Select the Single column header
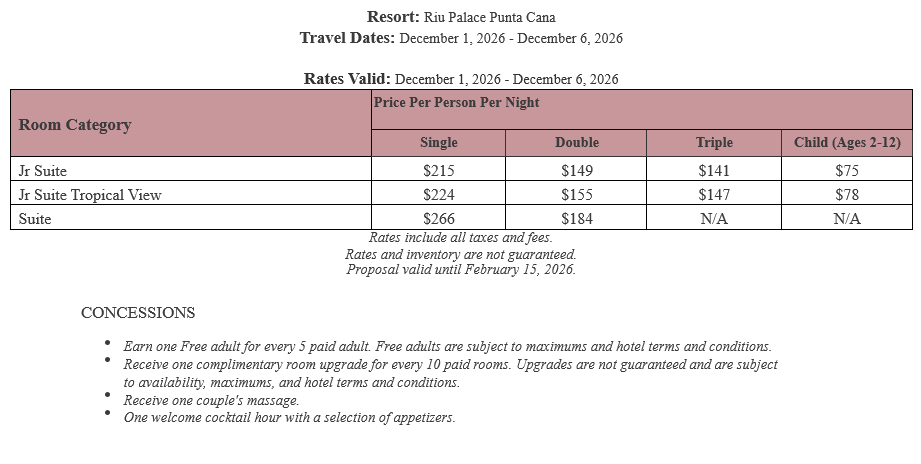Image resolution: width=921 pixels, height=464 pixels. pos(438,143)
